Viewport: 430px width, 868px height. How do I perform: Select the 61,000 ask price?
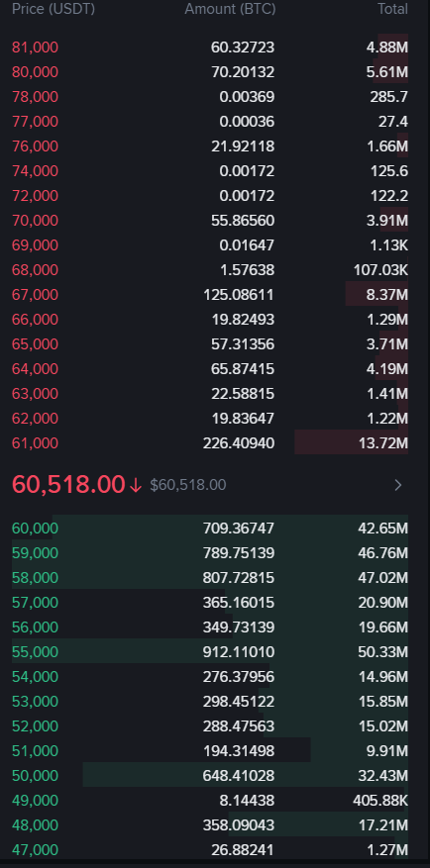tap(35, 443)
